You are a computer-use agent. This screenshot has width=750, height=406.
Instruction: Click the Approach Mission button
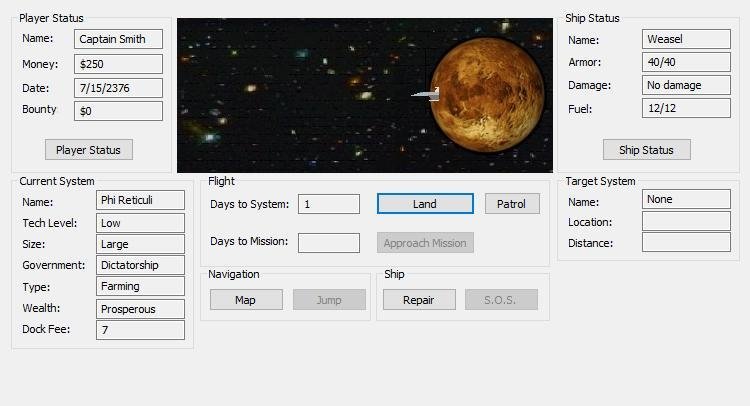pos(425,243)
